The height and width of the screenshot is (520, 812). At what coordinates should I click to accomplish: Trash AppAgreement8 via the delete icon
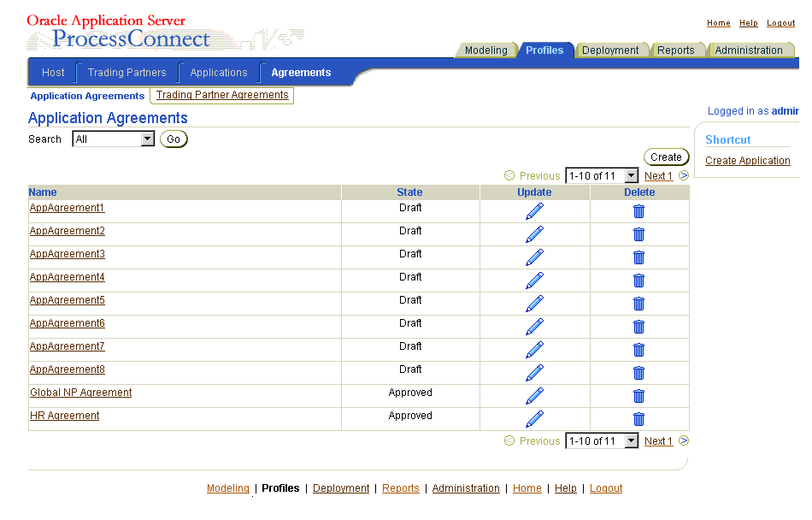[x=639, y=373]
